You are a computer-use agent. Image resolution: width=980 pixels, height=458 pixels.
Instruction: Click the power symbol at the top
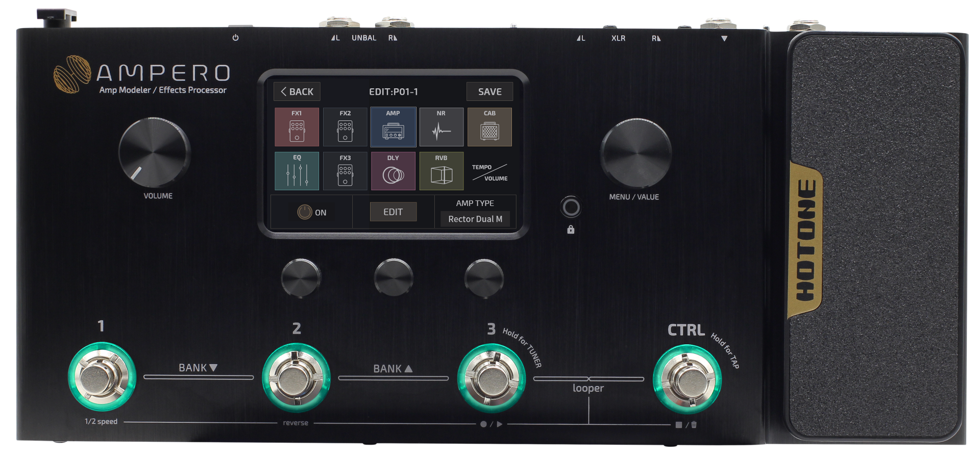tap(235, 38)
